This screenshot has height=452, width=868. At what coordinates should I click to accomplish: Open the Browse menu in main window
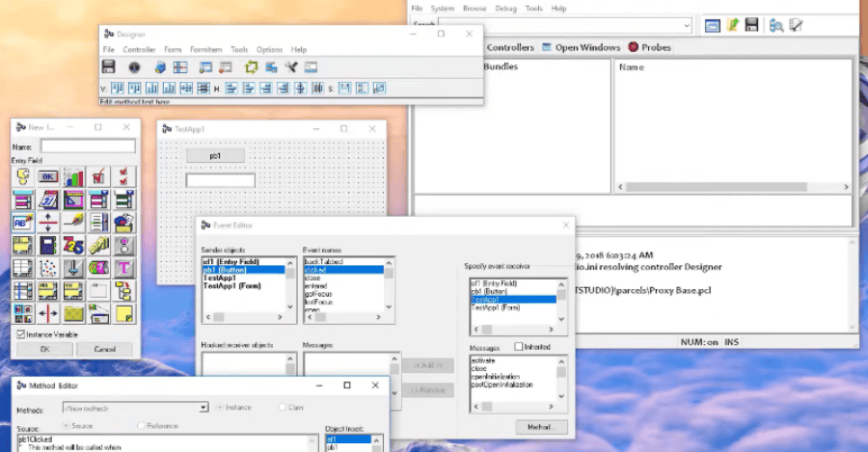tap(475, 9)
